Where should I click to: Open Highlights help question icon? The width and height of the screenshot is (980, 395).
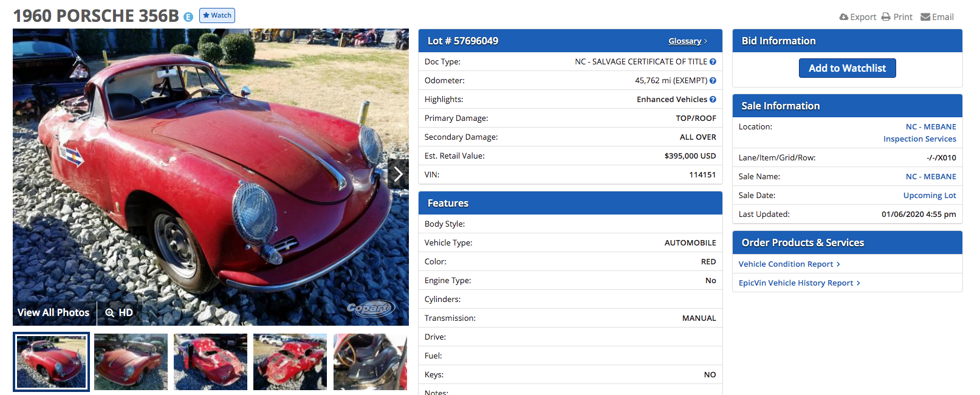(713, 99)
